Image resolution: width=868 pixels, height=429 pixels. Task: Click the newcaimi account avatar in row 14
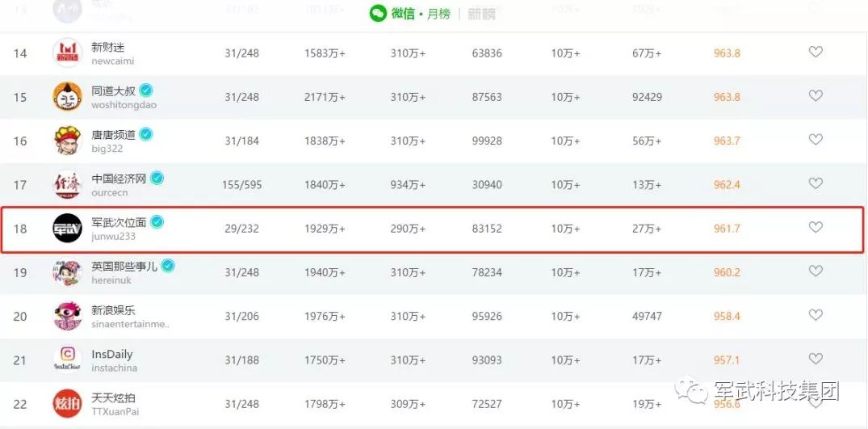[67, 53]
